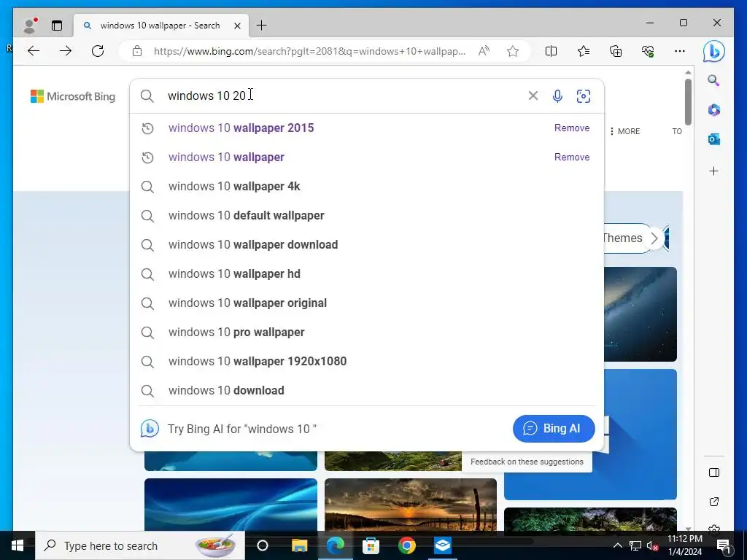Close the windows 10 wallpaper tab

237,26
